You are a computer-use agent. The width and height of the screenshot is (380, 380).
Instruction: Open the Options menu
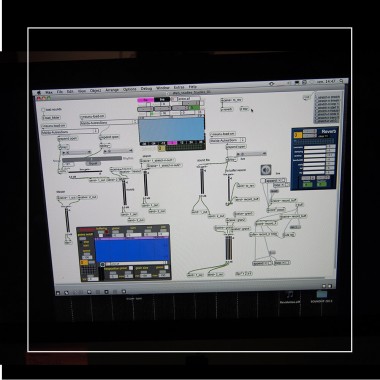pyautogui.click(x=129, y=89)
